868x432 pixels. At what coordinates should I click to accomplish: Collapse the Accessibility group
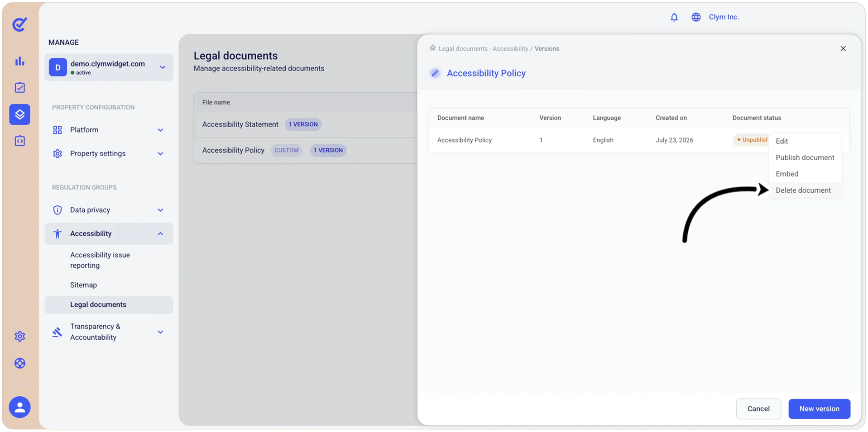coord(109,233)
